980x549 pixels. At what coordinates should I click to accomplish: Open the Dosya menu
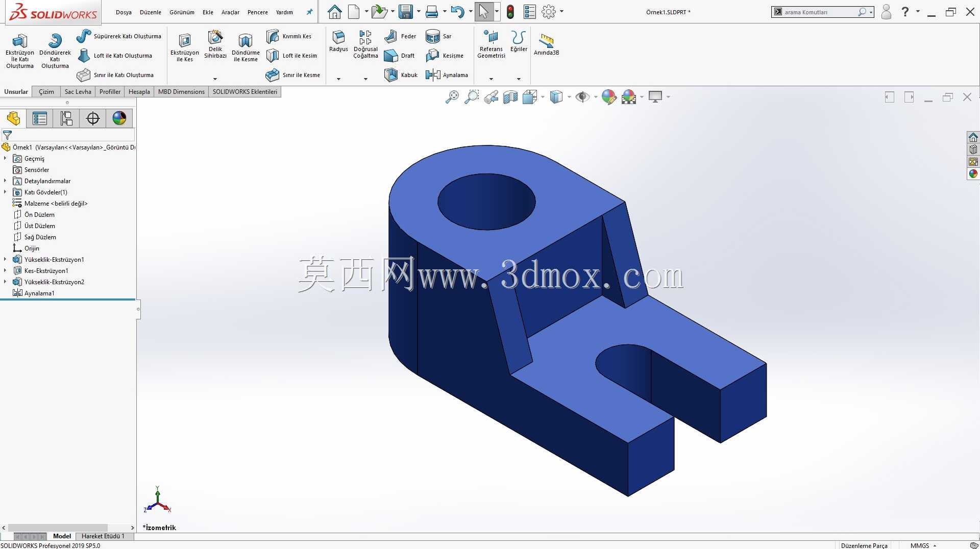124,12
